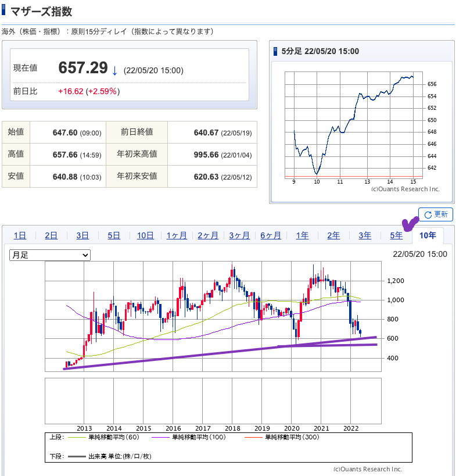Viewport: 463px width, 476px height.
Task: Click the year-to-date low 620.63
Action: click(206, 177)
